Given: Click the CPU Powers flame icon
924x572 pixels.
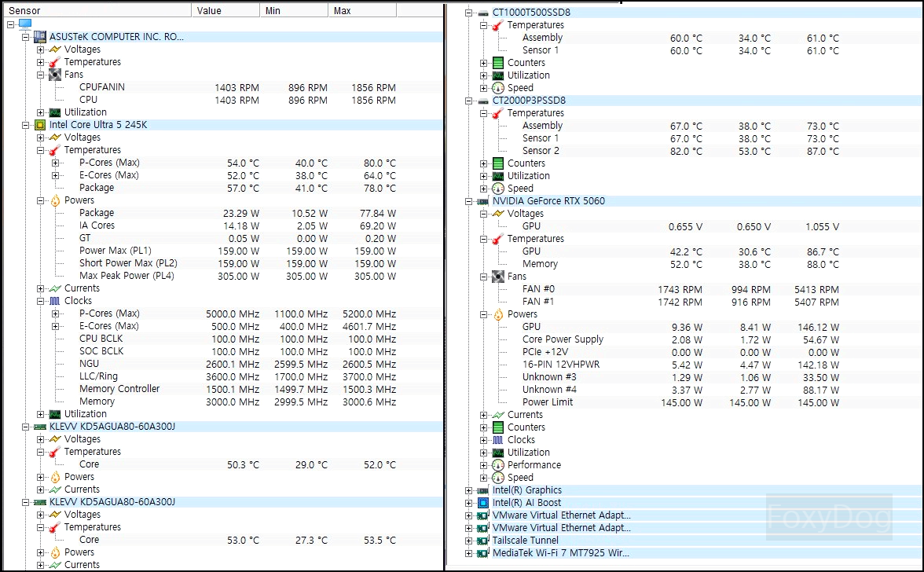Looking at the screenshot, I should (55, 200).
